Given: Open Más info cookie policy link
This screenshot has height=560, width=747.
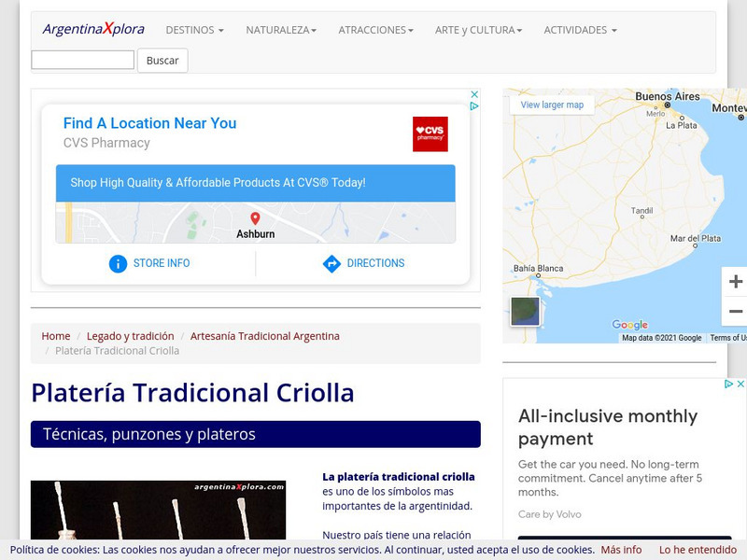Looking at the screenshot, I should tap(621, 550).
